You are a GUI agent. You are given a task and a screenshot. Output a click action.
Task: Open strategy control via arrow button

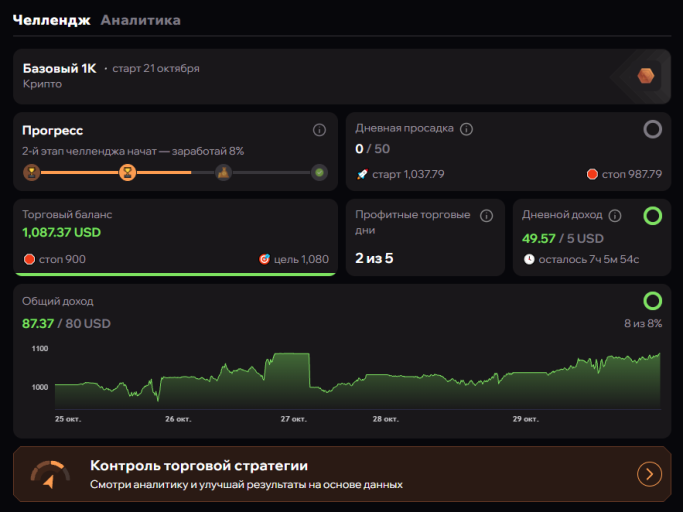tap(649, 474)
